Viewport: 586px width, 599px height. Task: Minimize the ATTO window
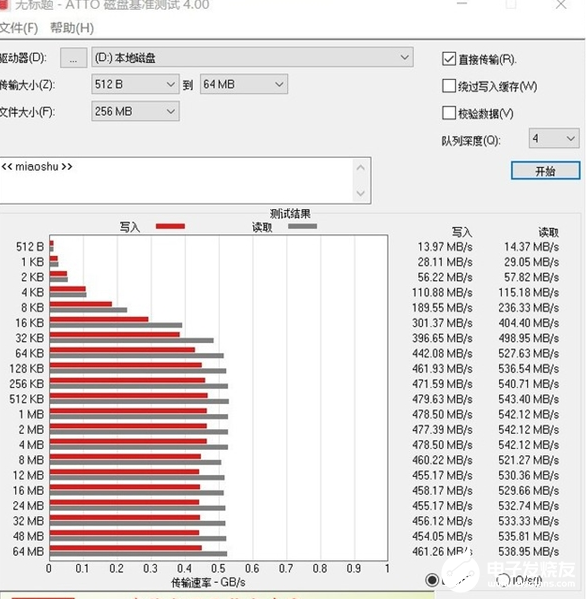coord(462,4)
